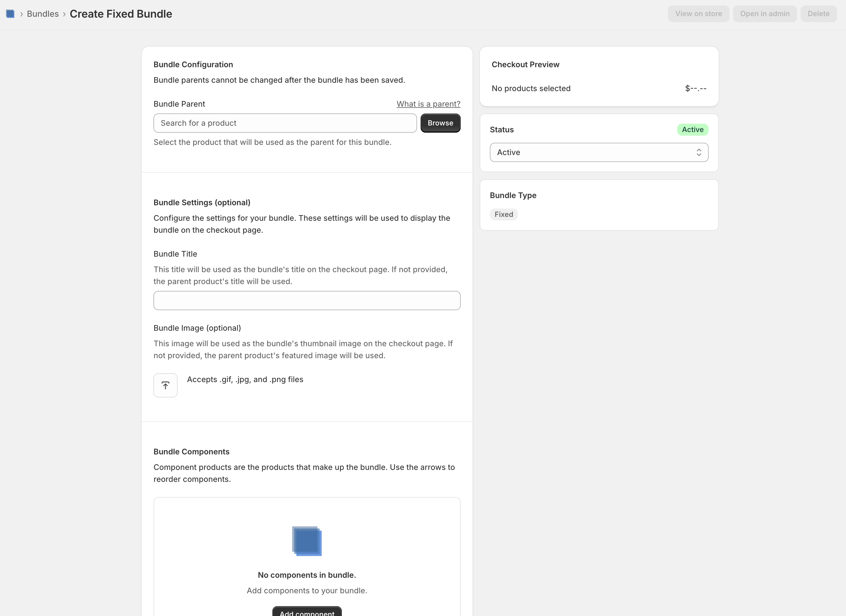Click the stacked squares placeholder icon in Bundle Components

tap(306, 541)
